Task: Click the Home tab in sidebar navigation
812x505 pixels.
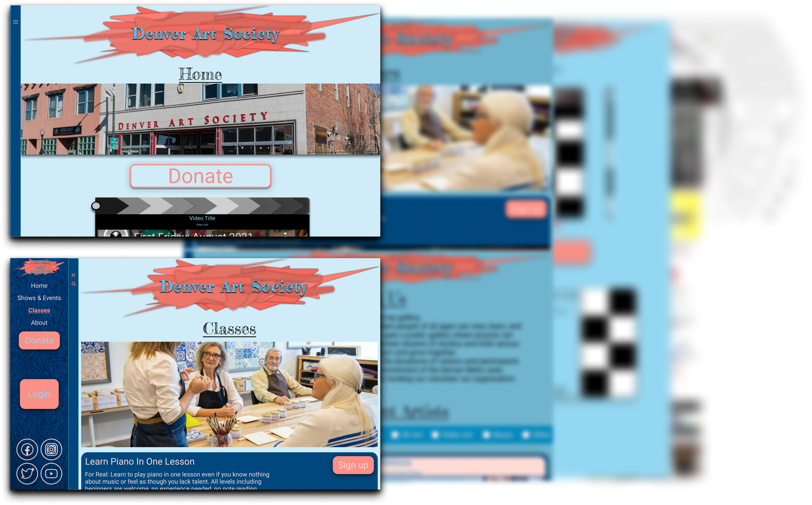Action: click(x=39, y=286)
